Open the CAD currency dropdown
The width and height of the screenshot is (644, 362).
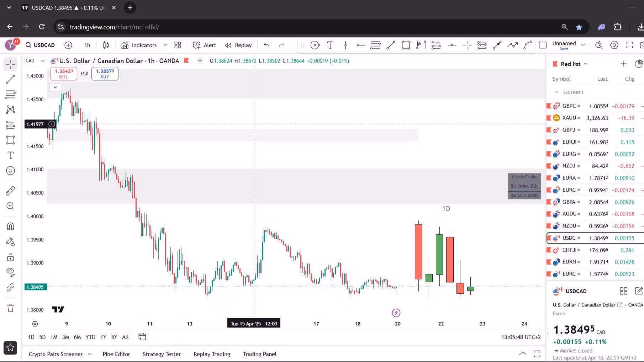click(35, 61)
